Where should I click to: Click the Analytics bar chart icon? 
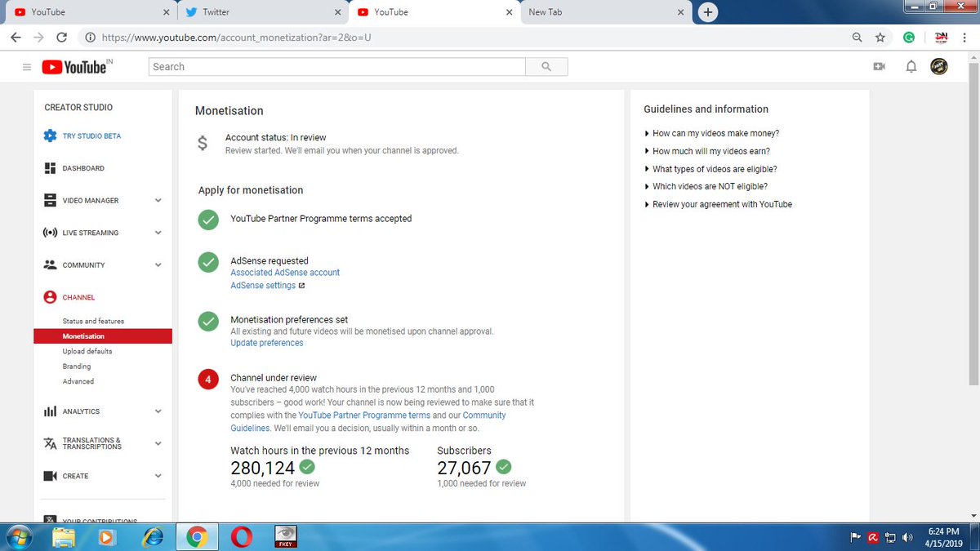tap(50, 411)
